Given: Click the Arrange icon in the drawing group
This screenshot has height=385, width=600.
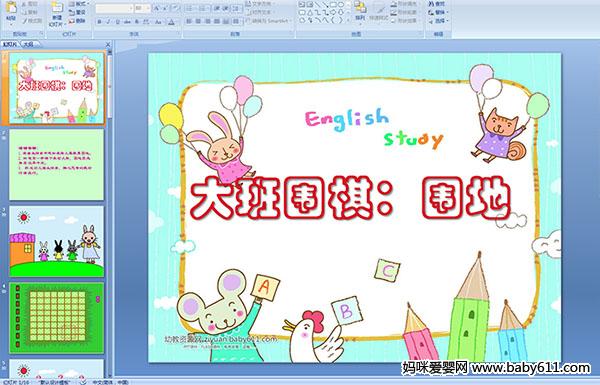Looking at the screenshot, I should click(x=360, y=11).
